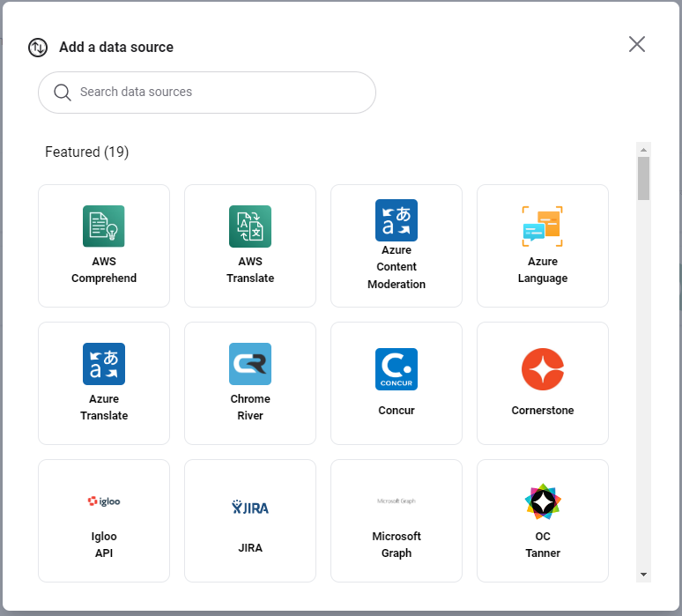
Task: Select the AWS Comprehend icon
Action: 103,226
